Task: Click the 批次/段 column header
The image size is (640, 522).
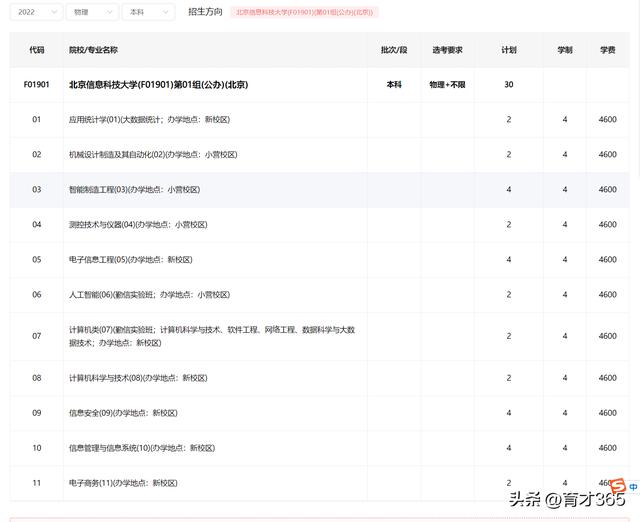Action: point(394,50)
